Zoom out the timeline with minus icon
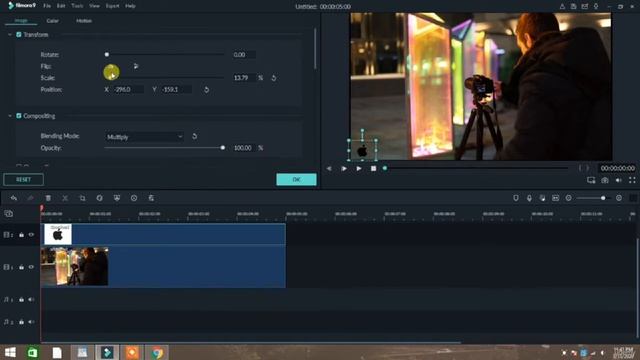The width and height of the screenshot is (640, 360). coord(569,198)
